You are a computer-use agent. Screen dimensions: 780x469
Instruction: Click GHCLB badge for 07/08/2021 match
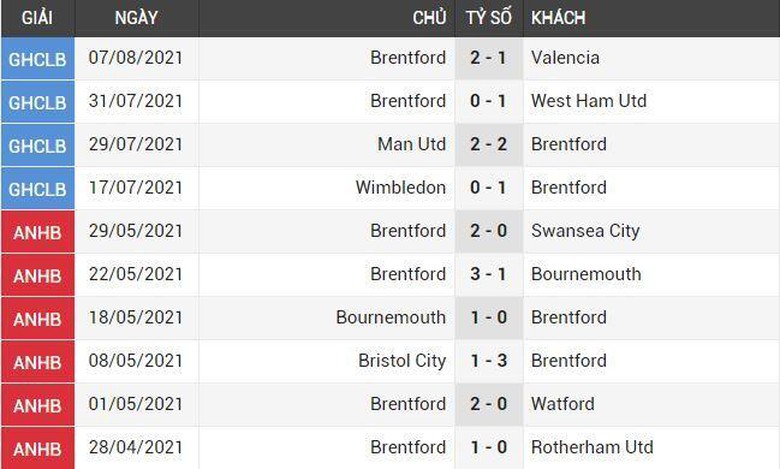[37, 59]
